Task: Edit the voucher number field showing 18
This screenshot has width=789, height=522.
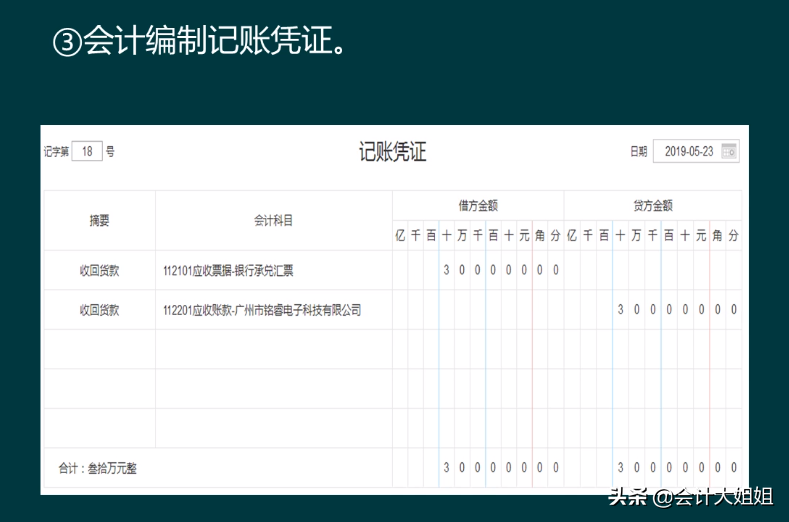Action: 87,151
